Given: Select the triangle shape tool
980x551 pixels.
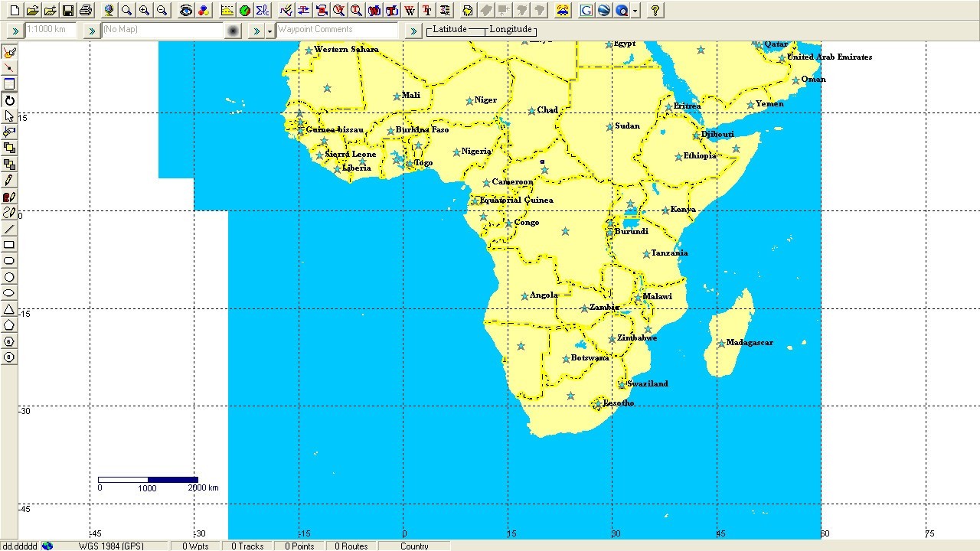Looking at the screenshot, I should pos(9,309).
